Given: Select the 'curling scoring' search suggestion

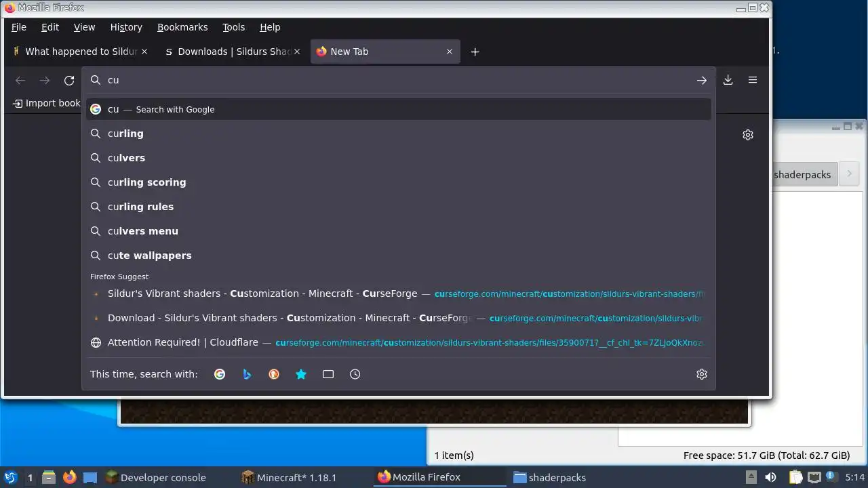Looking at the screenshot, I should [x=399, y=182].
